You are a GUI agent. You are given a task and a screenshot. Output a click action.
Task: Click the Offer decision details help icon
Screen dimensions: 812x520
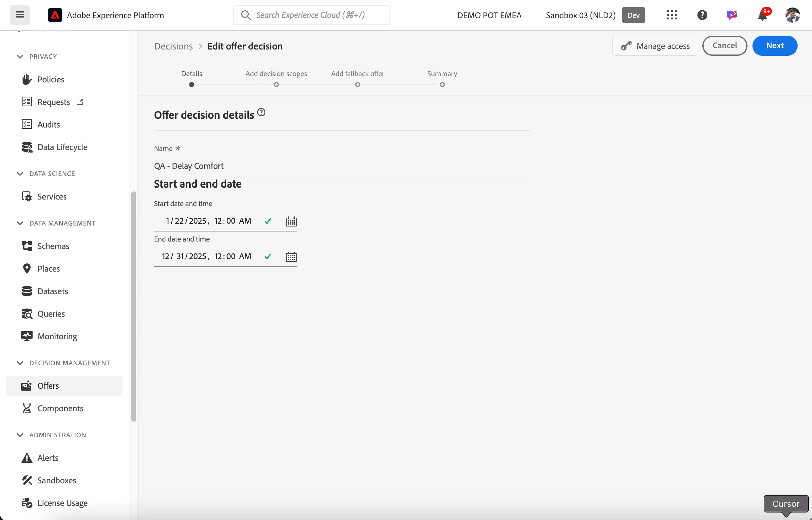[x=261, y=112]
